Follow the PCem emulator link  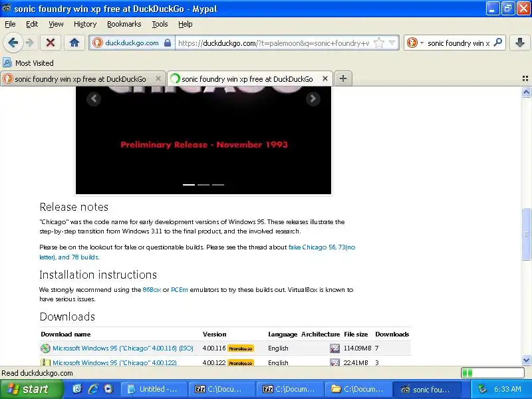(179, 290)
